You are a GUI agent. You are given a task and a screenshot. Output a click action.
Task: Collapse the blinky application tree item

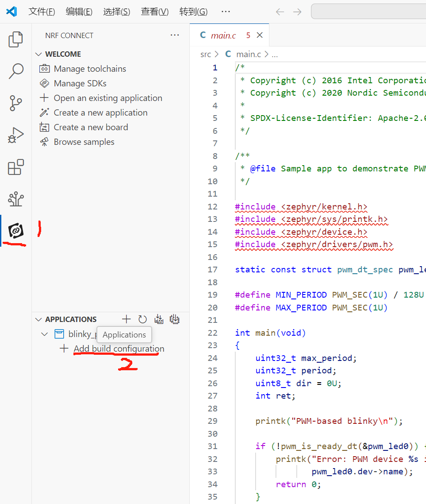pyautogui.click(x=44, y=334)
